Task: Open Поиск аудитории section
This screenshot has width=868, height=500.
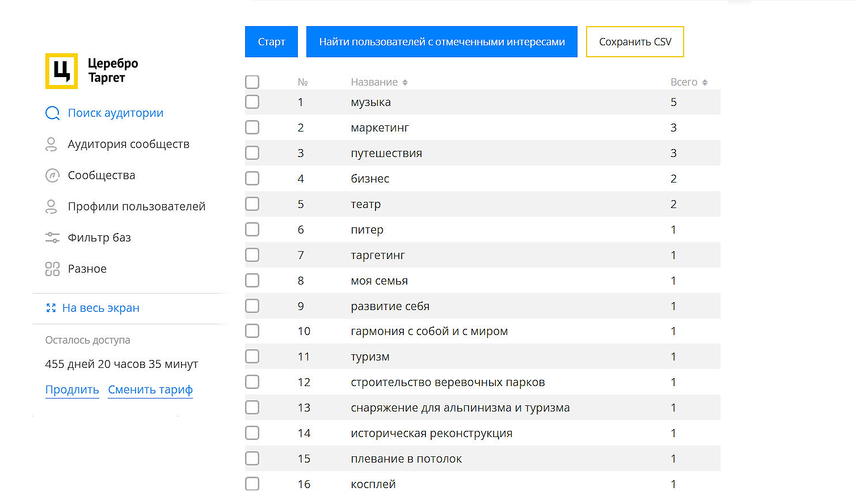Action: click(116, 113)
